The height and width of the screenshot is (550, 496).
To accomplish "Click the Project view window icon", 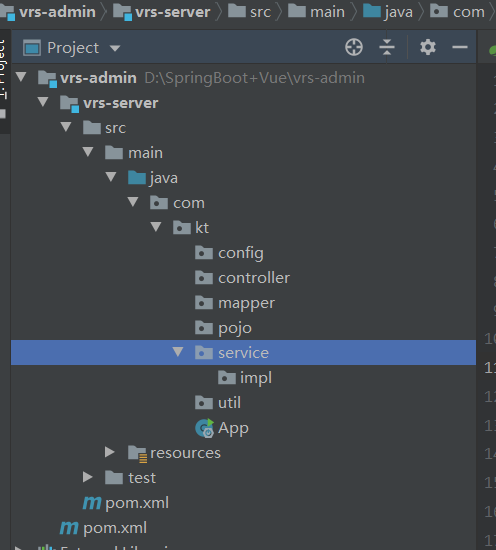I will click(32, 48).
